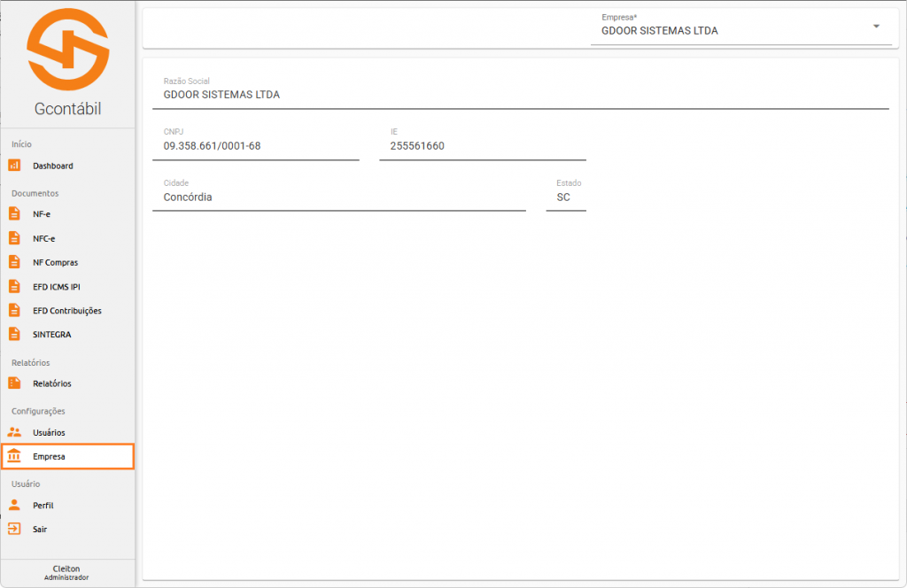Viewport: 907px width, 588px height.
Task: Select EFD Contribuições menu entry
Action: [67, 311]
